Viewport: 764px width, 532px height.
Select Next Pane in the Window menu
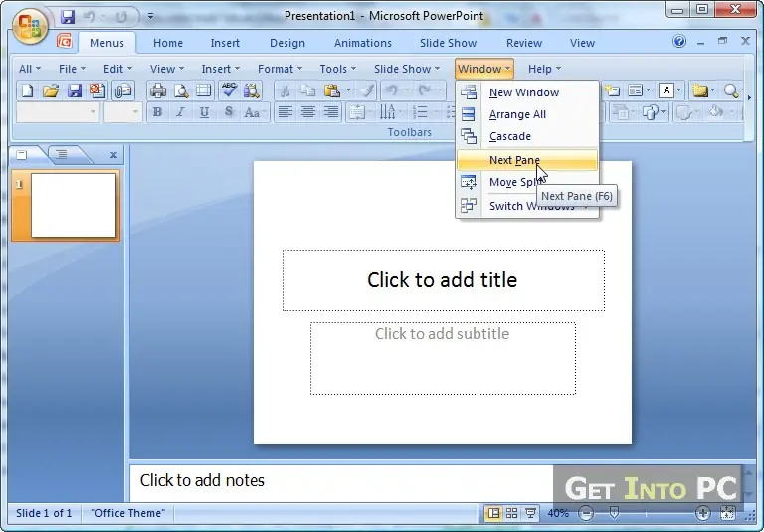click(x=527, y=160)
